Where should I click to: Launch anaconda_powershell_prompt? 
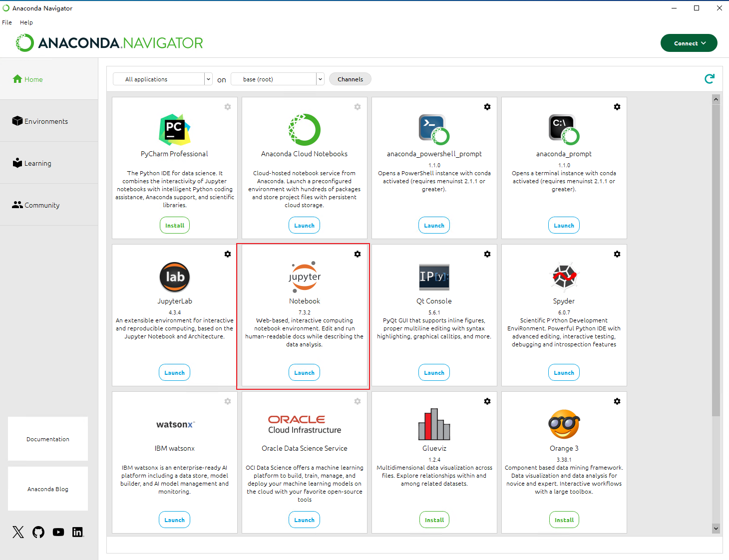pos(434,225)
